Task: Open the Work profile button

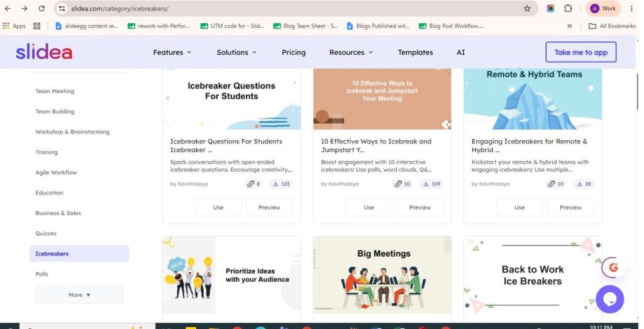Action: click(x=603, y=9)
